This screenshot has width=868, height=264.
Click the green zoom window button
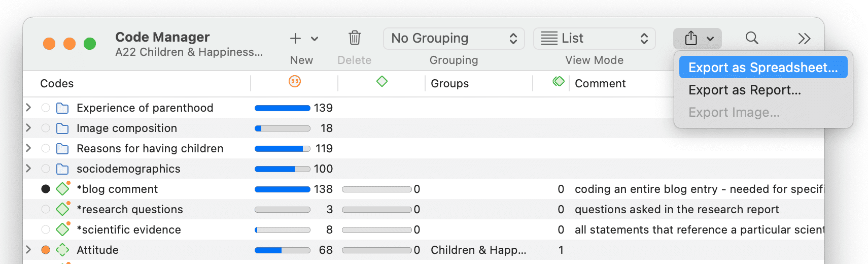(x=90, y=44)
